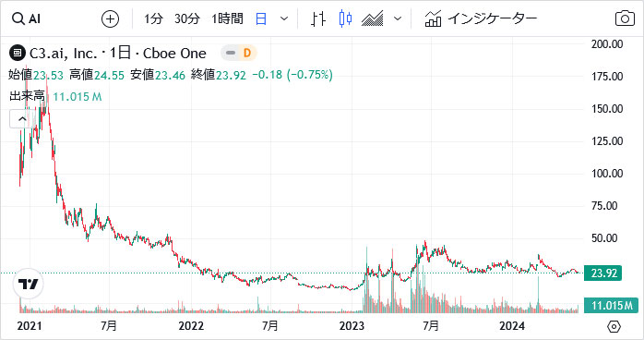
Task: Select the 日 daily interval
Action: [261, 18]
